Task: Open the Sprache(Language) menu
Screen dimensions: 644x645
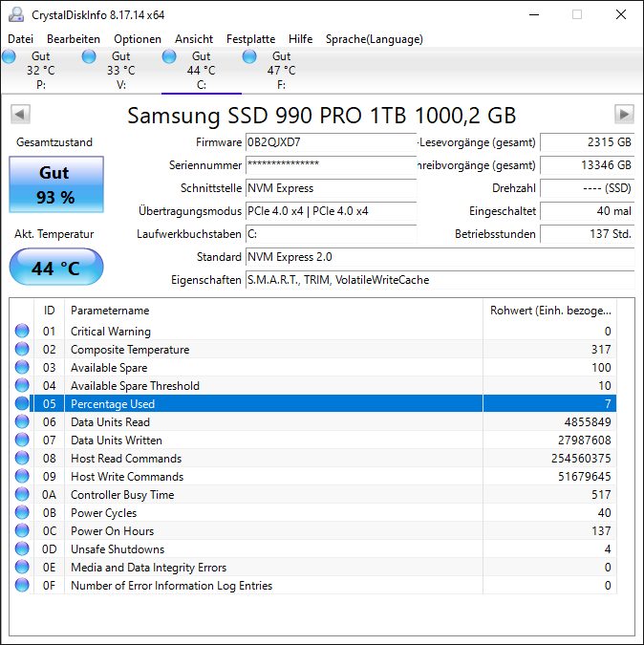Action: pyautogui.click(x=375, y=39)
